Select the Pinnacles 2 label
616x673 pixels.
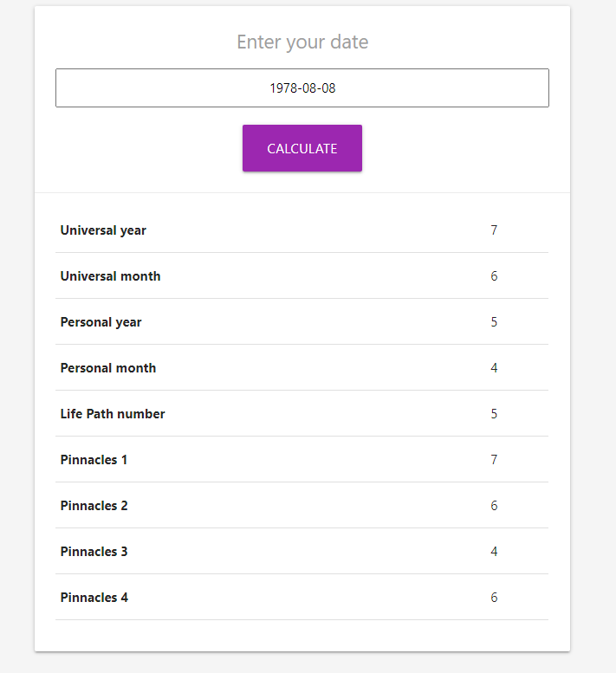click(x=94, y=506)
